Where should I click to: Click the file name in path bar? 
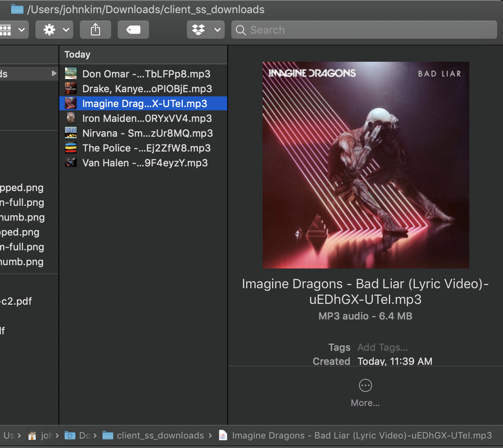362,435
